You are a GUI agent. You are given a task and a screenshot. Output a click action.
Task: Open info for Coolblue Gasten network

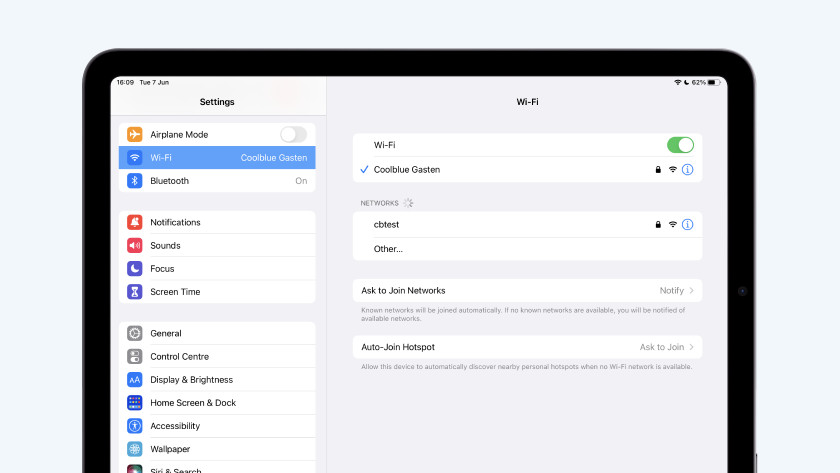click(x=687, y=170)
